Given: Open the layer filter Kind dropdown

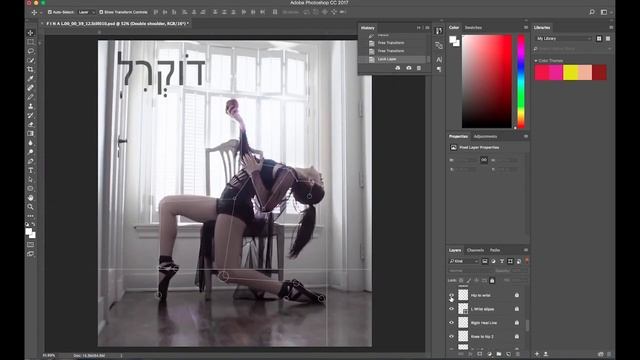Looking at the screenshot, I should [x=464, y=261].
